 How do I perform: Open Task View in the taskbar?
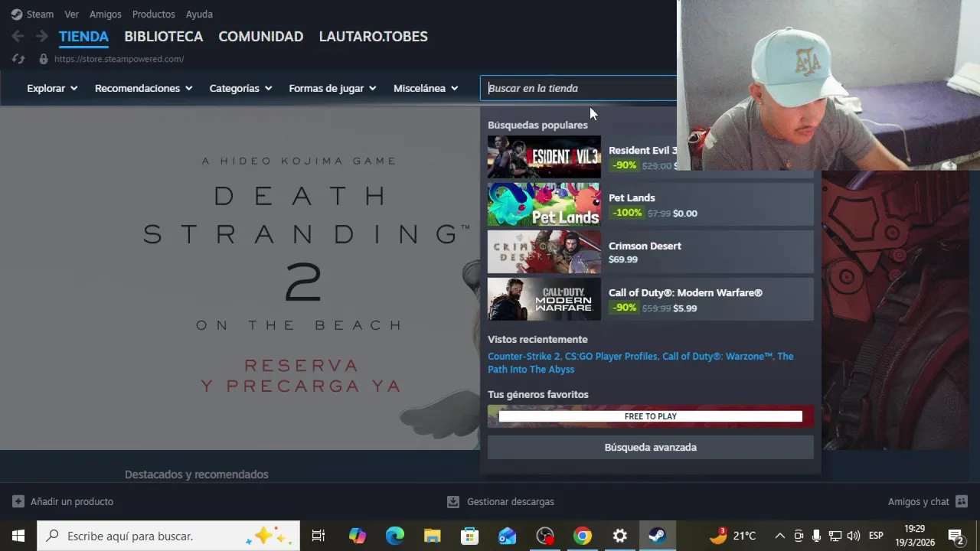coord(318,536)
